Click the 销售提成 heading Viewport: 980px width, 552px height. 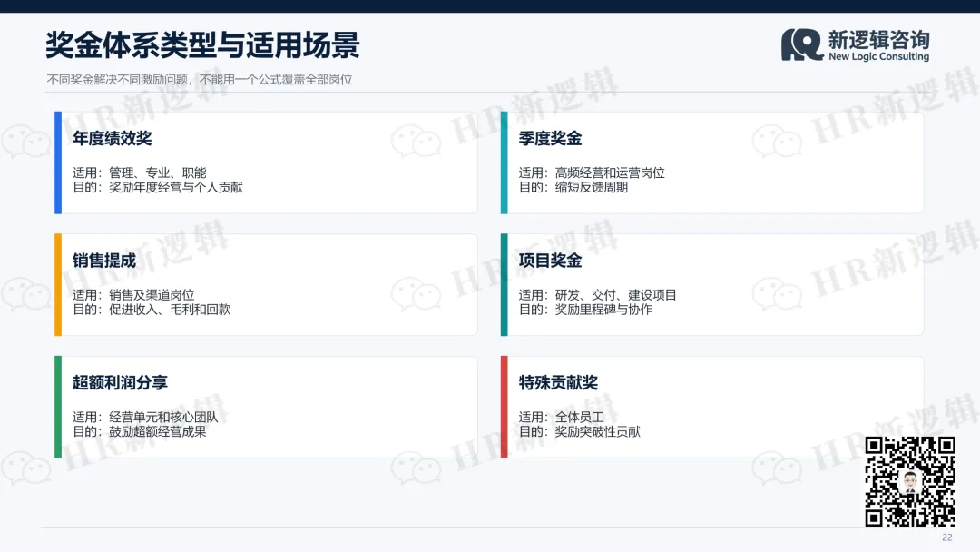103,260
